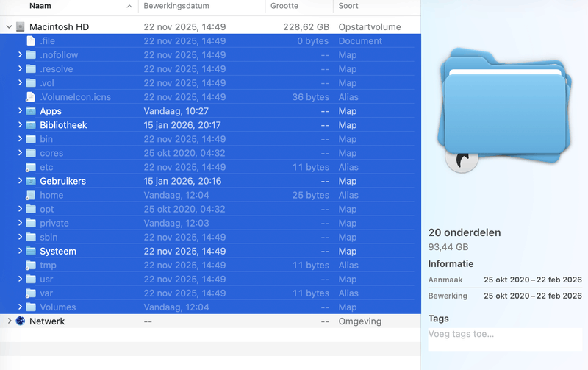Click the opt folder icon
Viewport: 588px width, 370px height.
[31, 209]
